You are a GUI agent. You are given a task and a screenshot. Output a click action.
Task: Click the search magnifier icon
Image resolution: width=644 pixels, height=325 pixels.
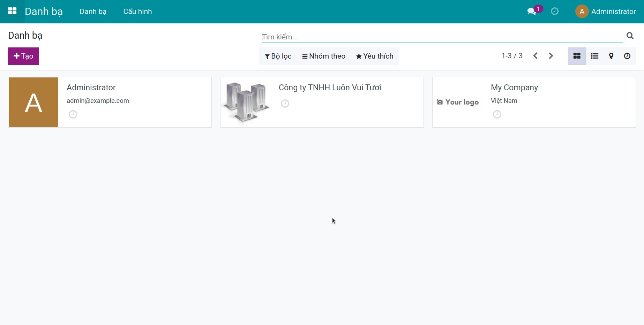tap(630, 36)
